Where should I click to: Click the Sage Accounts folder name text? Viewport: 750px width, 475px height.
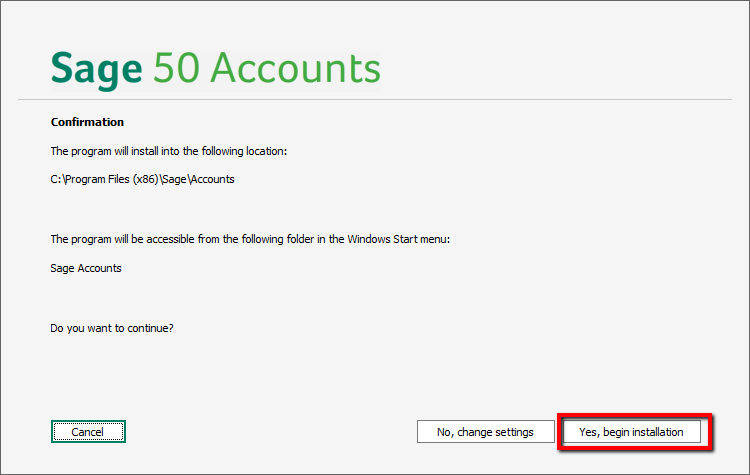click(86, 268)
